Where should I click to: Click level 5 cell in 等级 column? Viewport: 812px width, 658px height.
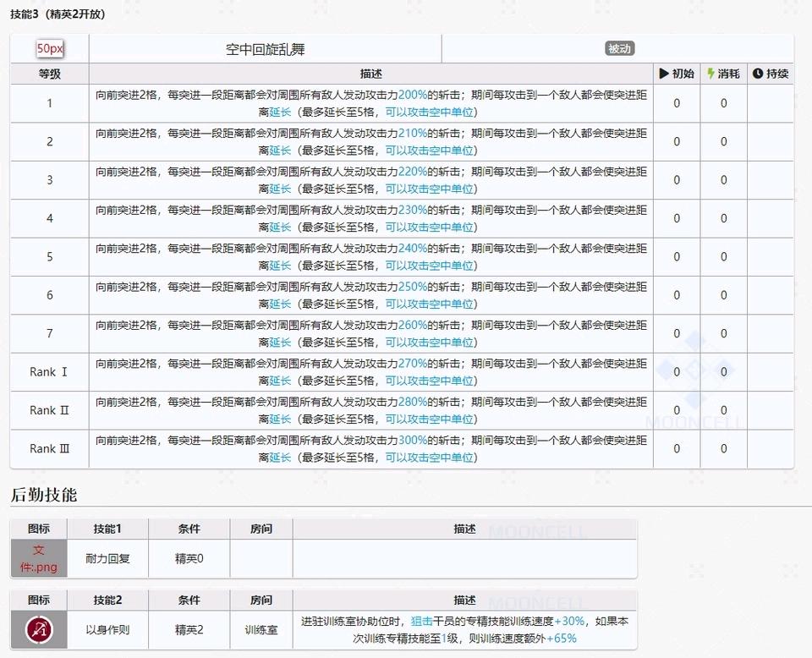50,257
